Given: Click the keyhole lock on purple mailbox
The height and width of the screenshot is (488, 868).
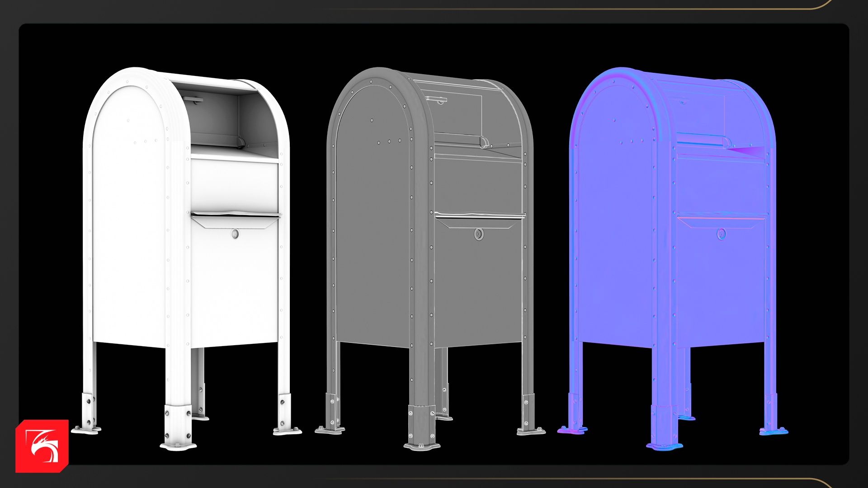Looking at the screenshot, I should [722, 234].
